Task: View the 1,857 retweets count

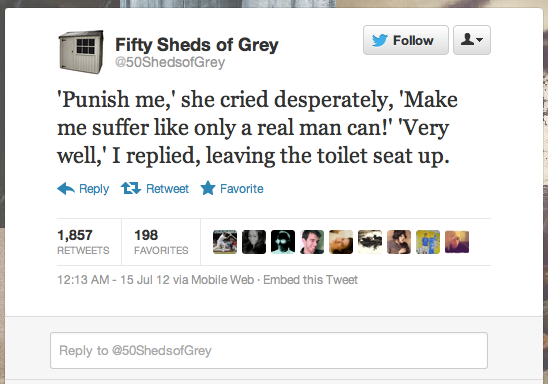Action: (84, 242)
